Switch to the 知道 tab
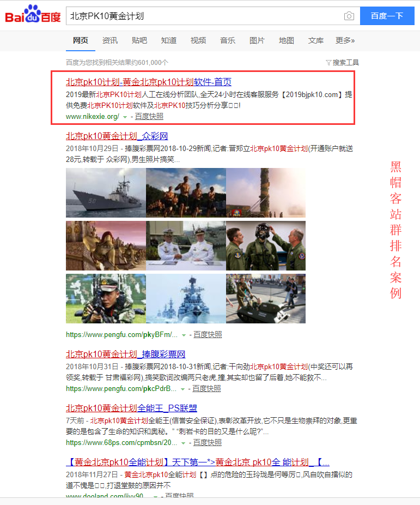Screen dimensions: 420x505 169,40
